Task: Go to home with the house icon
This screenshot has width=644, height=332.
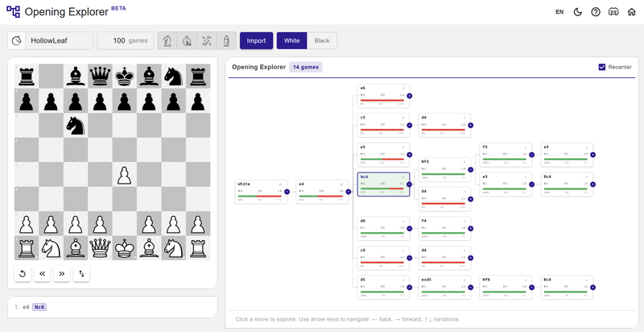Action: pos(632,12)
